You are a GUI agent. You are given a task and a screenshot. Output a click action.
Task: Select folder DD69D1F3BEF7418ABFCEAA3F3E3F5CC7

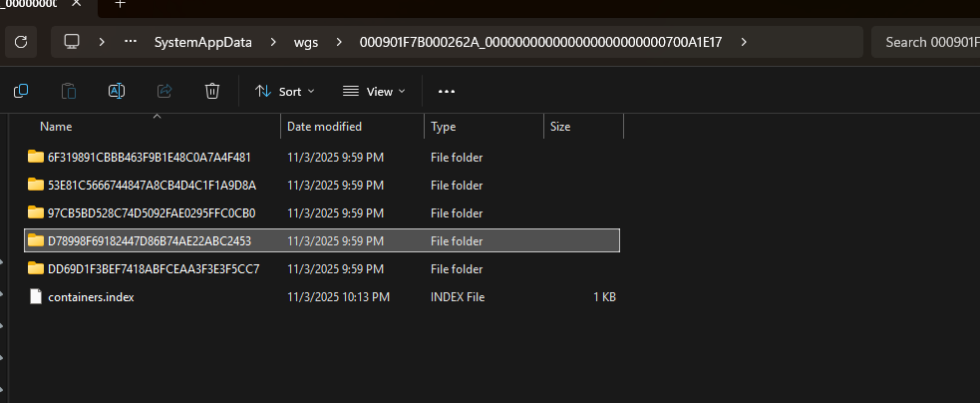tap(153, 269)
